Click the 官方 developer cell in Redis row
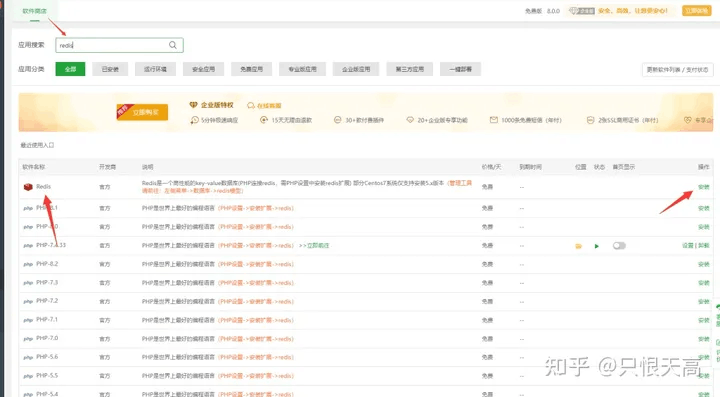This screenshot has width=720, height=397. 105,187
